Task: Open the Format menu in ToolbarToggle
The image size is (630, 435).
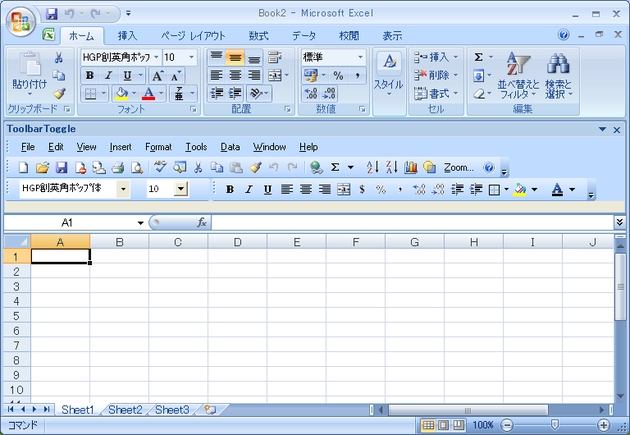Action: [158, 147]
